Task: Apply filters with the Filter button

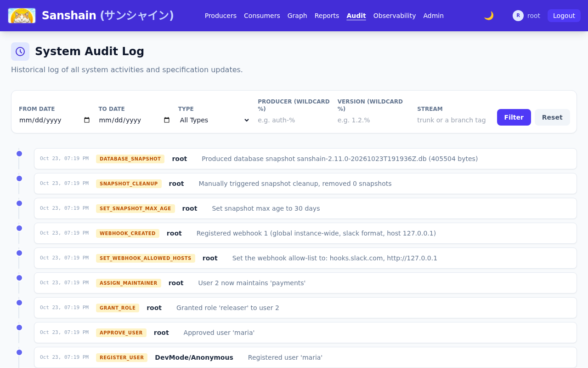Action: pos(514,117)
